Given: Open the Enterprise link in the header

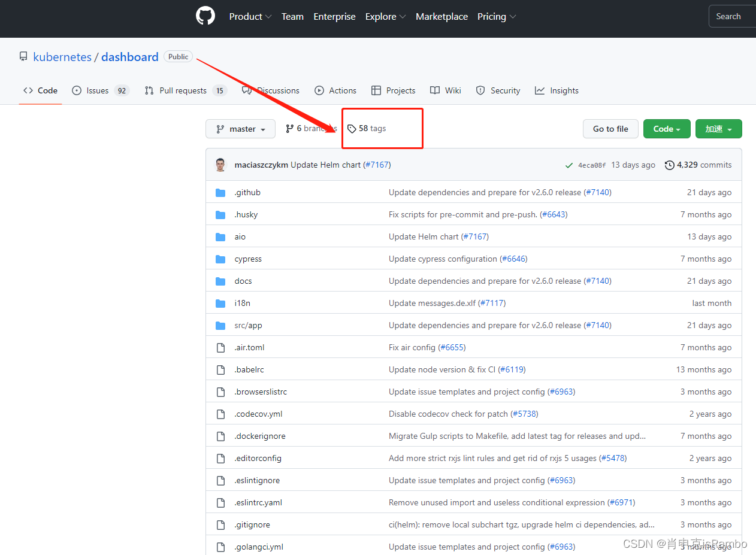Looking at the screenshot, I should tap(334, 17).
